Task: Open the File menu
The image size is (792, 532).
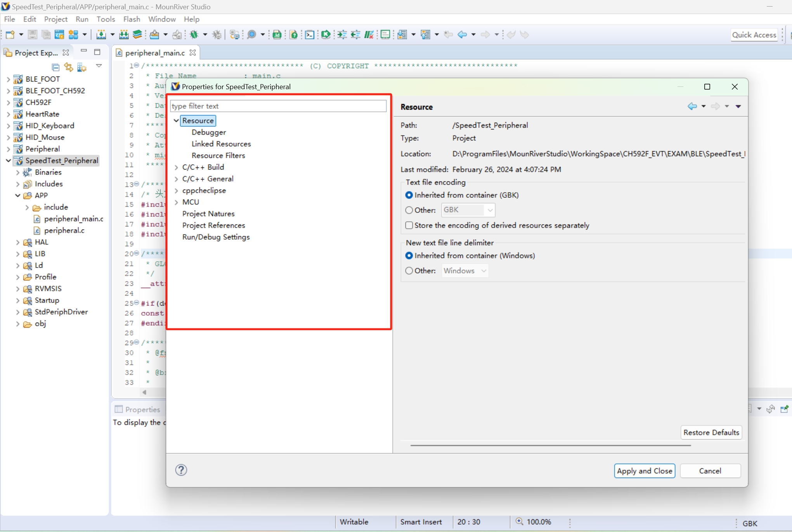Action: [x=9, y=19]
